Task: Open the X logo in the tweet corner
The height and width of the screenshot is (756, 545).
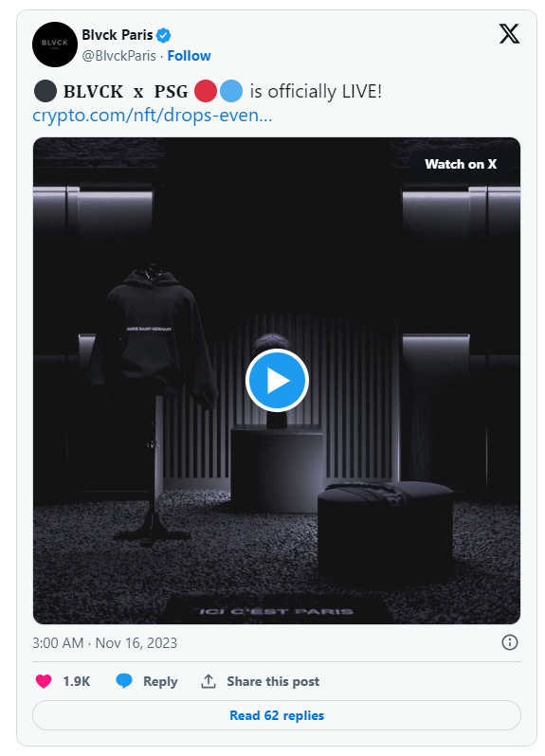Action: tap(509, 34)
